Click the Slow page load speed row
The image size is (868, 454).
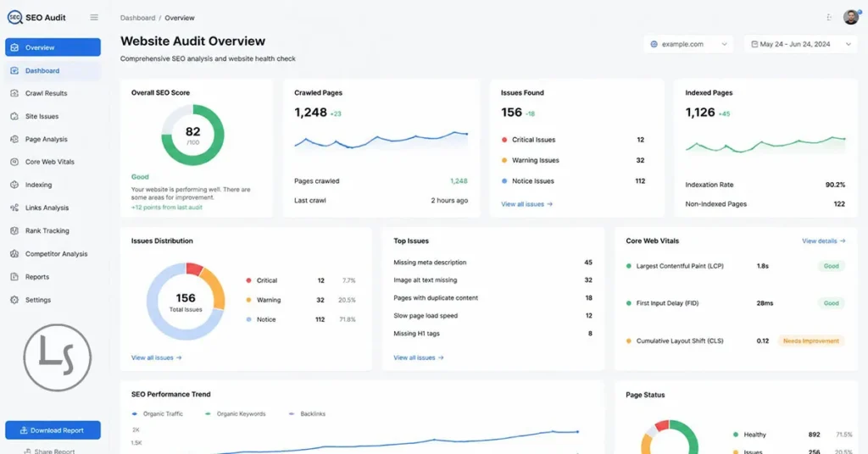pos(492,316)
